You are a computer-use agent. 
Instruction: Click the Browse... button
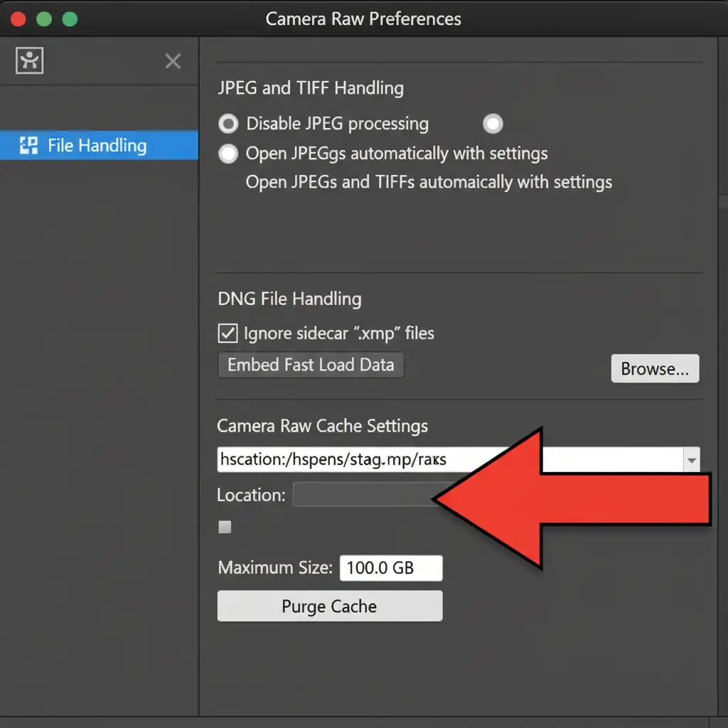tap(655, 369)
